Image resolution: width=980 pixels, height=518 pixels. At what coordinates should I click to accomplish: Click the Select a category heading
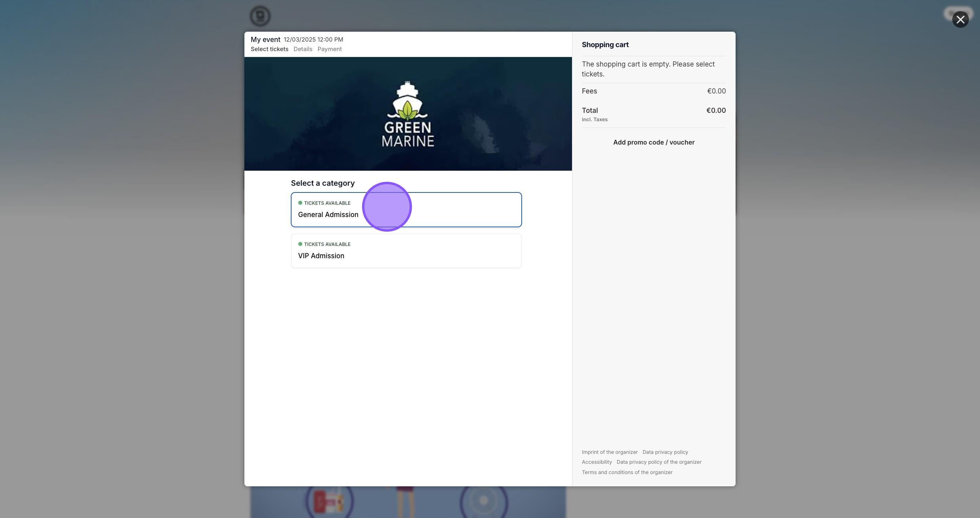(322, 183)
